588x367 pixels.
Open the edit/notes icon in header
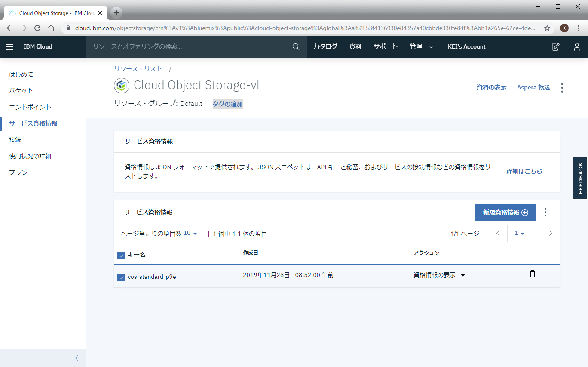coord(556,47)
